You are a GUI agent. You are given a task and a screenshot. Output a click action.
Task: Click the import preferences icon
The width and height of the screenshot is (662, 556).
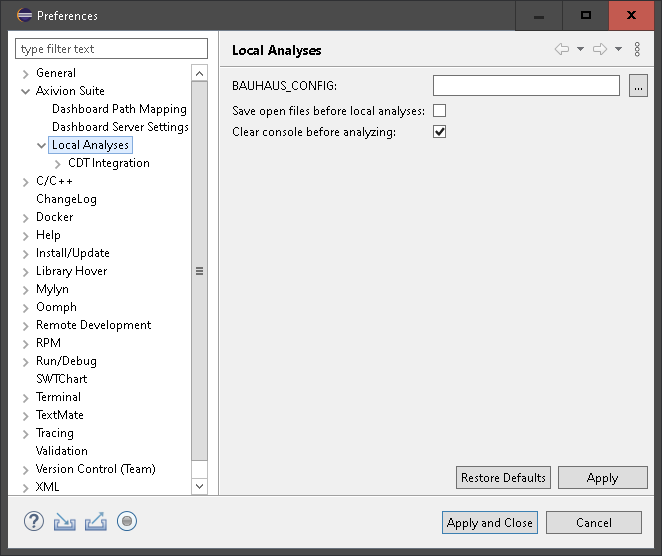point(65,522)
